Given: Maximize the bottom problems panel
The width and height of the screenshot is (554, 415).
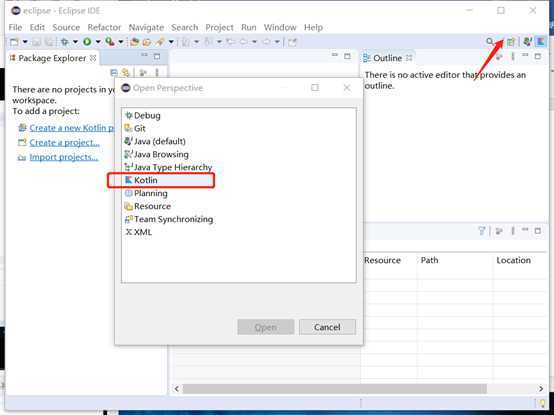Looking at the screenshot, I should [x=538, y=231].
